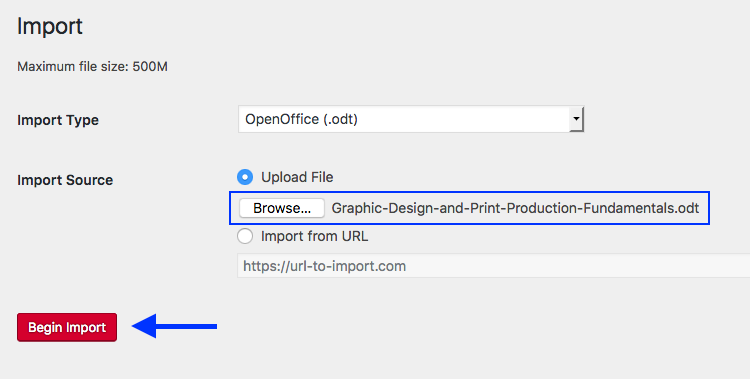Focus the url-to-import.com input field
This screenshot has height=379, width=750.
pyautogui.click(x=494, y=266)
